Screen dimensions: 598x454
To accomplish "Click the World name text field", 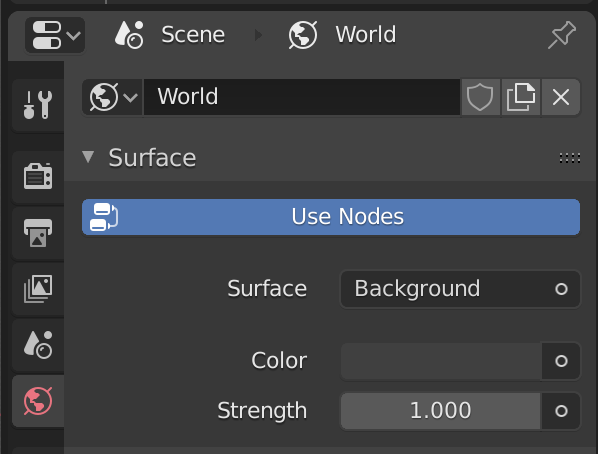I will (302, 97).
